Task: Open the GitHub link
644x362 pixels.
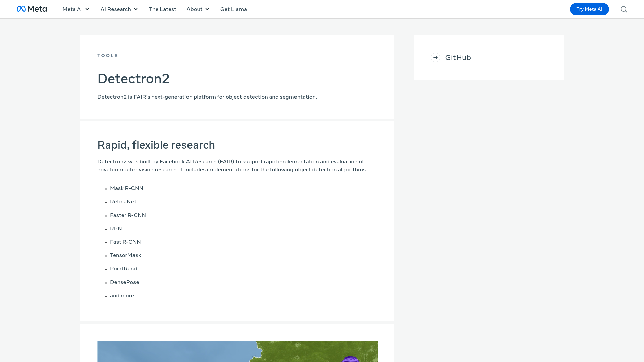Action: (458, 57)
